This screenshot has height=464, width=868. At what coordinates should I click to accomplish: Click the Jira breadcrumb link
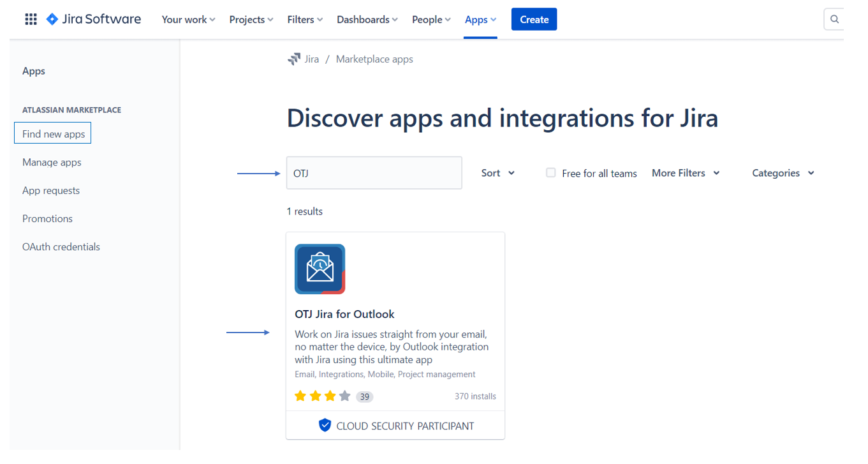(x=312, y=59)
